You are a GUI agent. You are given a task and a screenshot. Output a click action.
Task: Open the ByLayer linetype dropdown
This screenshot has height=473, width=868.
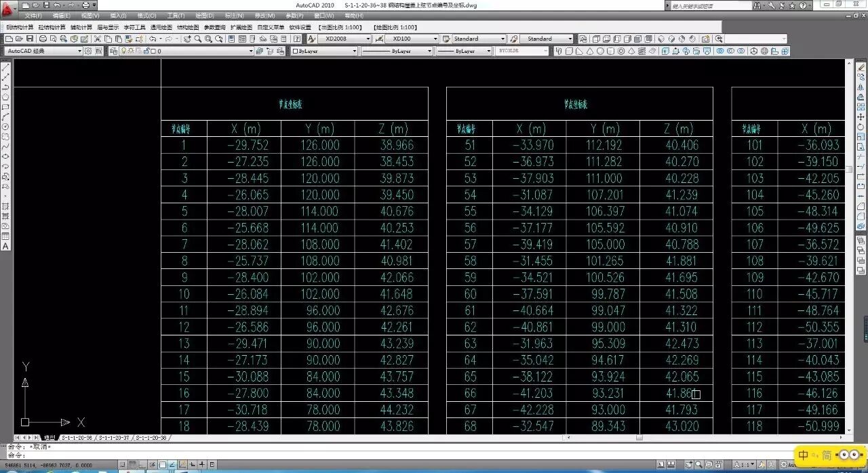430,51
